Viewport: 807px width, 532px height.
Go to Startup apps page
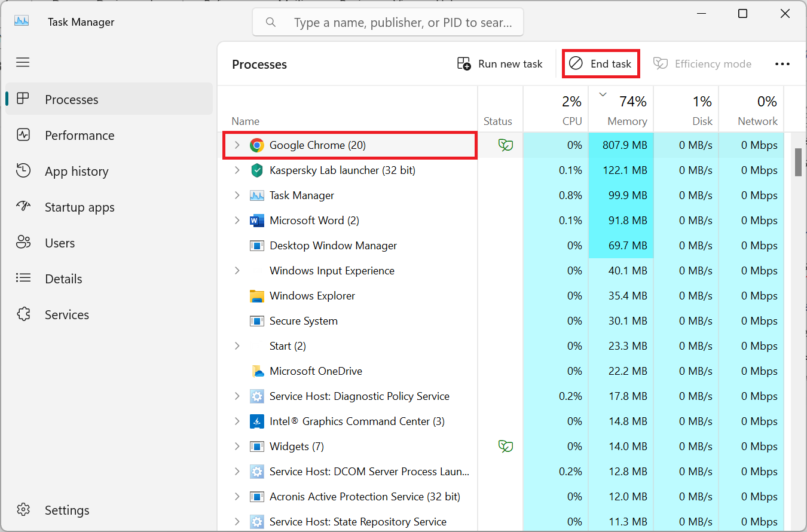(x=109, y=207)
